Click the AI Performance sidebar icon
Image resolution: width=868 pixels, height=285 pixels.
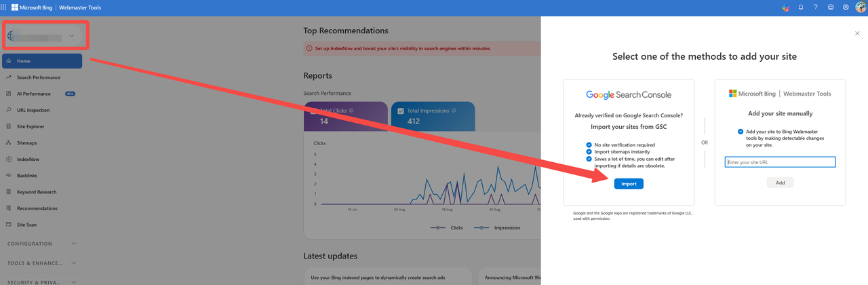pos(9,94)
